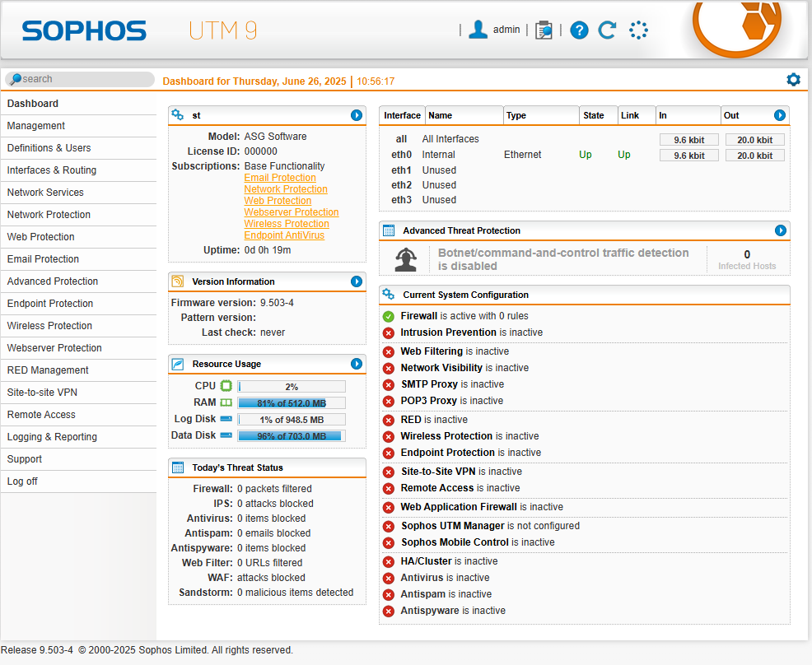Viewport: 812px width, 665px height.
Task: Click the RAM 81% usage bar
Action: (x=292, y=403)
